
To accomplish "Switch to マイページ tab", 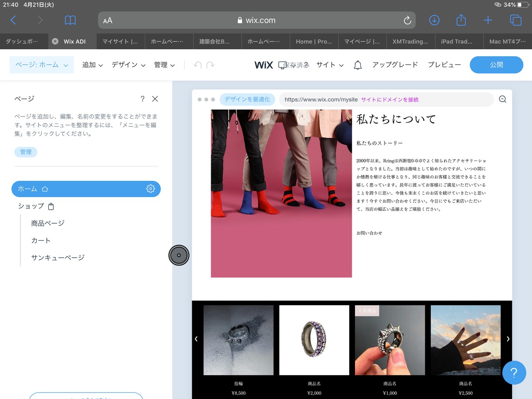I will (362, 41).
